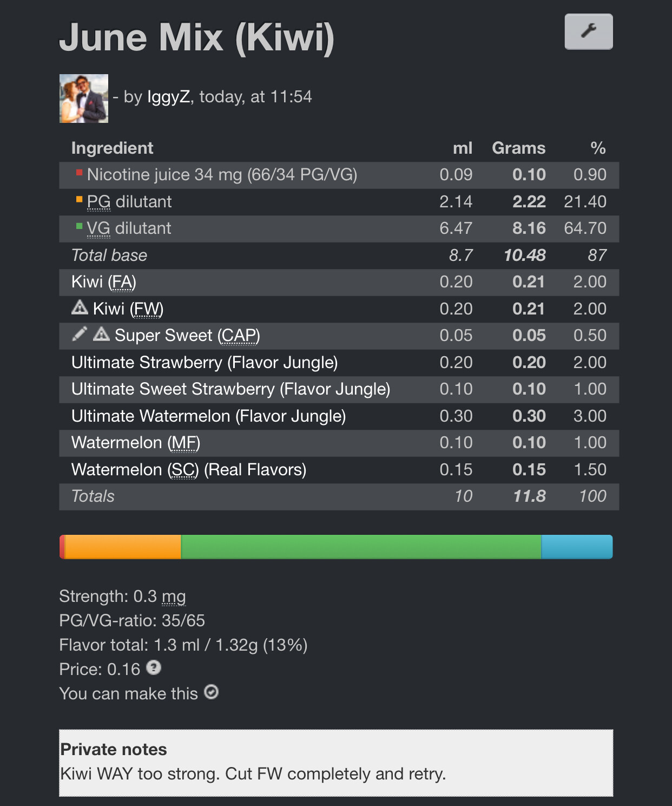Click the VG abbreviation in VG dilutant
Image resolution: width=672 pixels, height=806 pixels.
pyautogui.click(x=98, y=228)
